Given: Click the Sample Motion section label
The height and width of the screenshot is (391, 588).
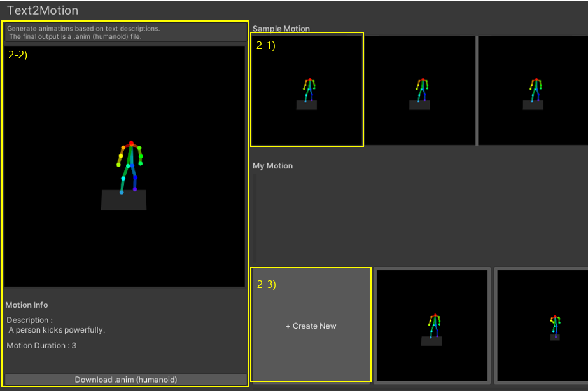Looking at the screenshot, I should tap(281, 29).
